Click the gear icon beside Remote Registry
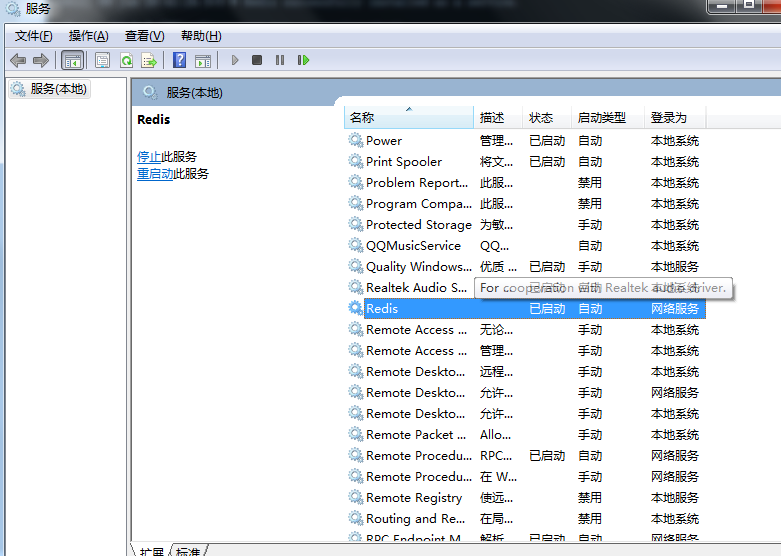Image resolution: width=781 pixels, height=556 pixels. 356,497
